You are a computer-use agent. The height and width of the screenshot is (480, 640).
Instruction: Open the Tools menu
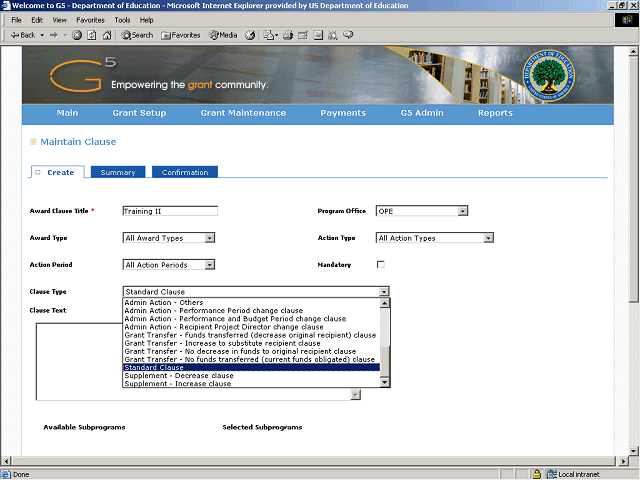(x=122, y=20)
